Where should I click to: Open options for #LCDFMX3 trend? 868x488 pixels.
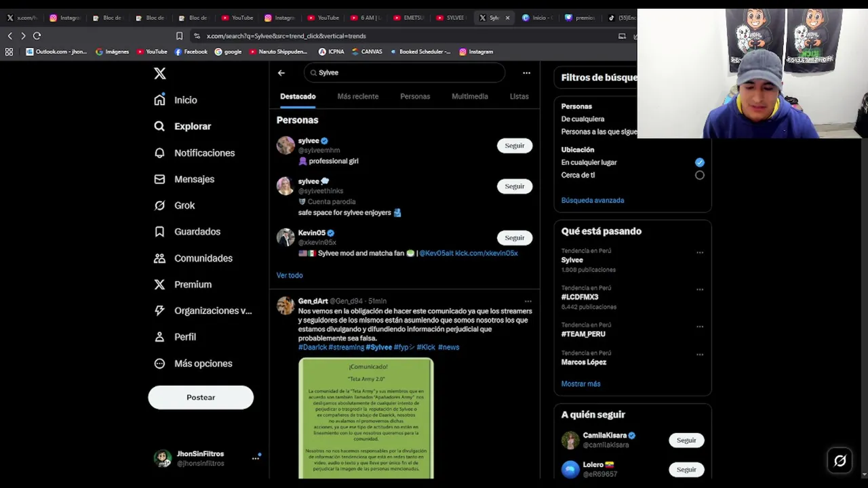[700, 289]
